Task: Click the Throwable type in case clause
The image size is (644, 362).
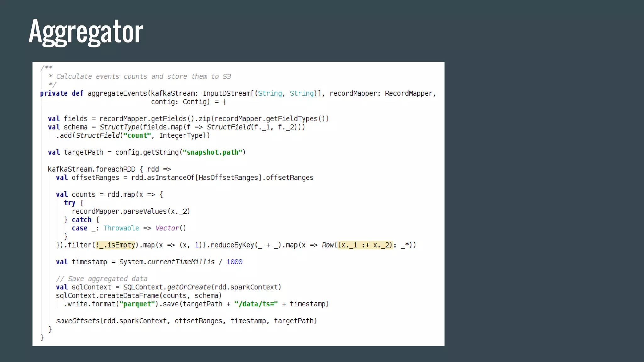Action: pyautogui.click(x=121, y=228)
